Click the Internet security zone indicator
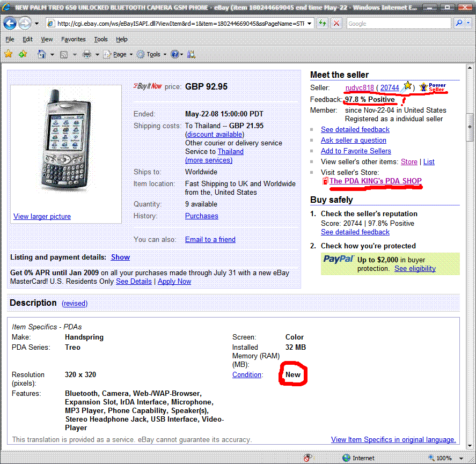This screenshot has width=476, height=464. 358,458
